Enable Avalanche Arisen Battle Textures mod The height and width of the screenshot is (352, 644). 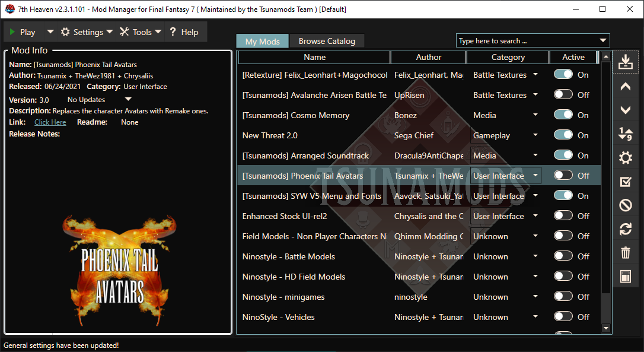pos(563,94)
